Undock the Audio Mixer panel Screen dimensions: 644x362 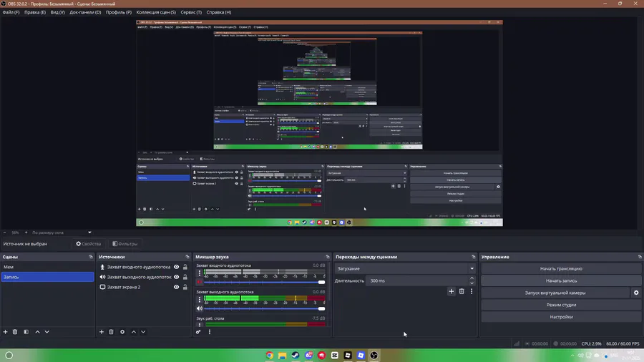pos(327,257)
